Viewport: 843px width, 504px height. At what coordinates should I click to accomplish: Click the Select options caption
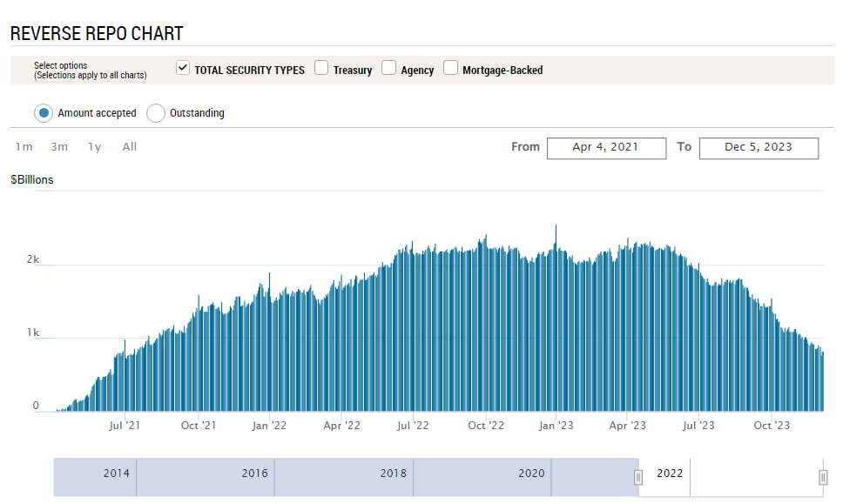tap(60, 65)
